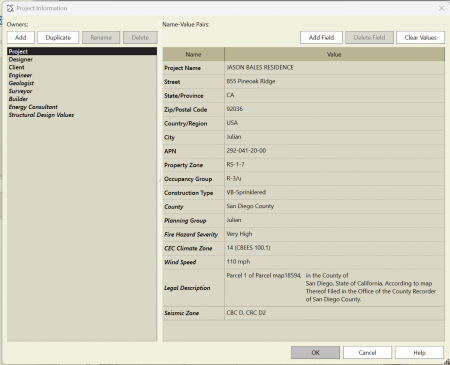Click the State/Province field label

pos(184,96)
